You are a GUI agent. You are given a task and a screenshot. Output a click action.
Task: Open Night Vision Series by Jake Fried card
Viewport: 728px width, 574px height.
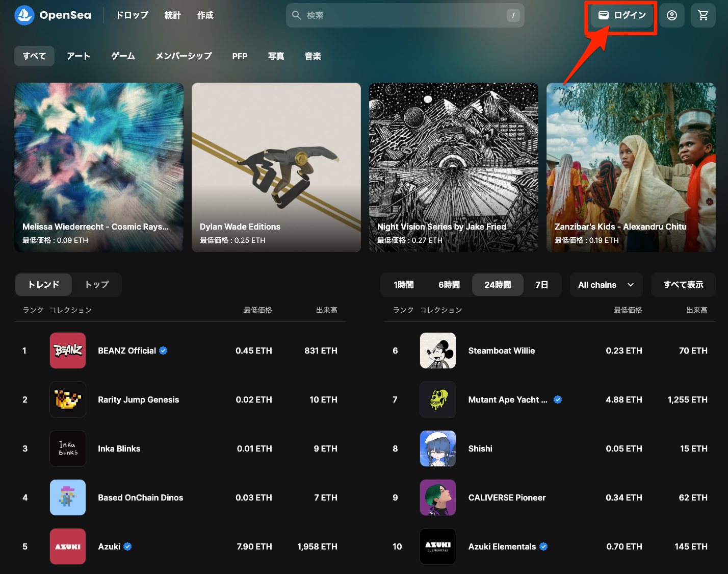pyautogui.click(x=454, y=167)
